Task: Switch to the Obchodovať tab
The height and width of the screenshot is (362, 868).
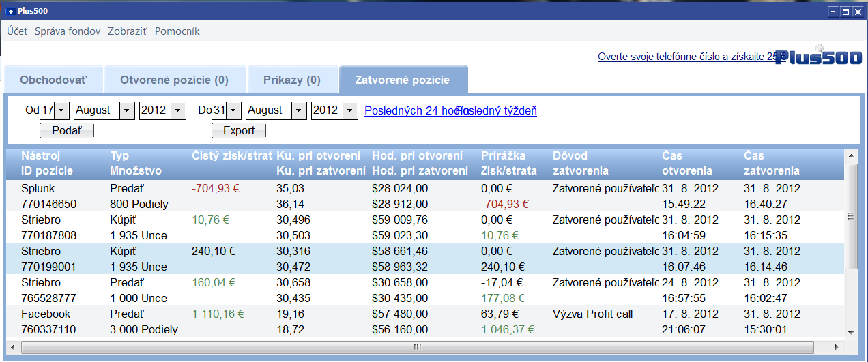Action: [x=53, y=80]
